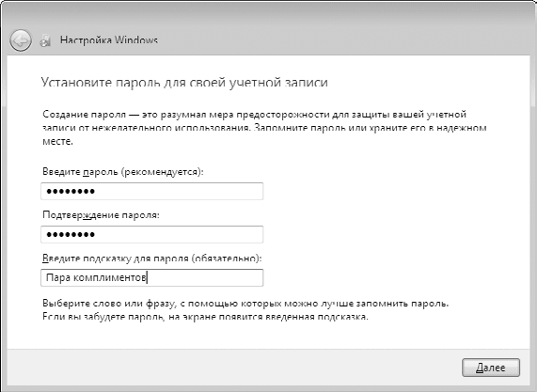Image resolution: width=537 pixels, height=392 pixels.
Task: Click the empty title bar above "Настройка Windows"
Action: click(x=269, y=14)
